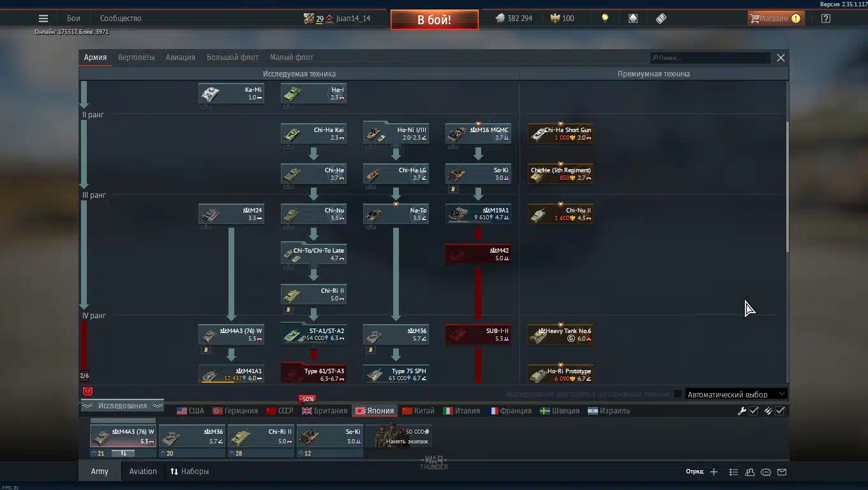
Task: Select the Ka-Mi tank card
Action: coord(231,94)
